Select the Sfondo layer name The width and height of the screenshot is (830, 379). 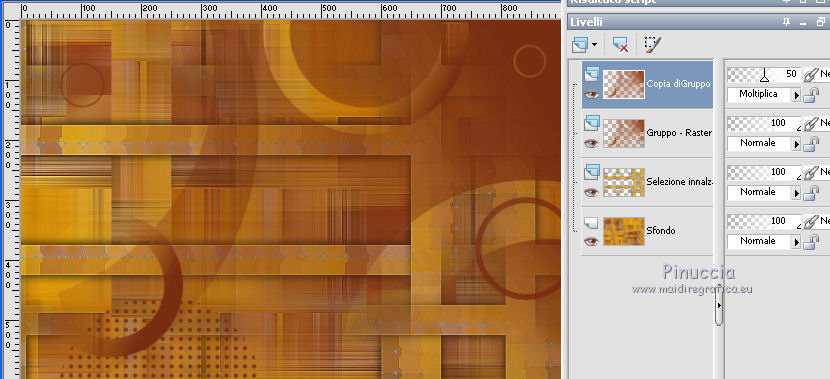pos(661,231)
